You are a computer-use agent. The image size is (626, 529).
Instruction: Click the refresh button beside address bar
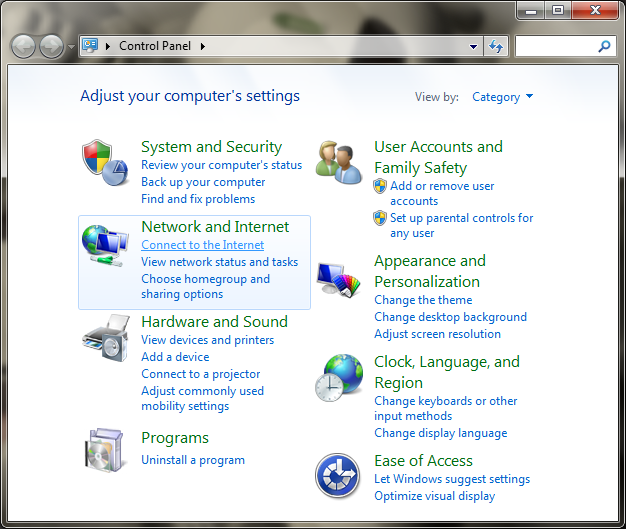[x=496, y=46]
